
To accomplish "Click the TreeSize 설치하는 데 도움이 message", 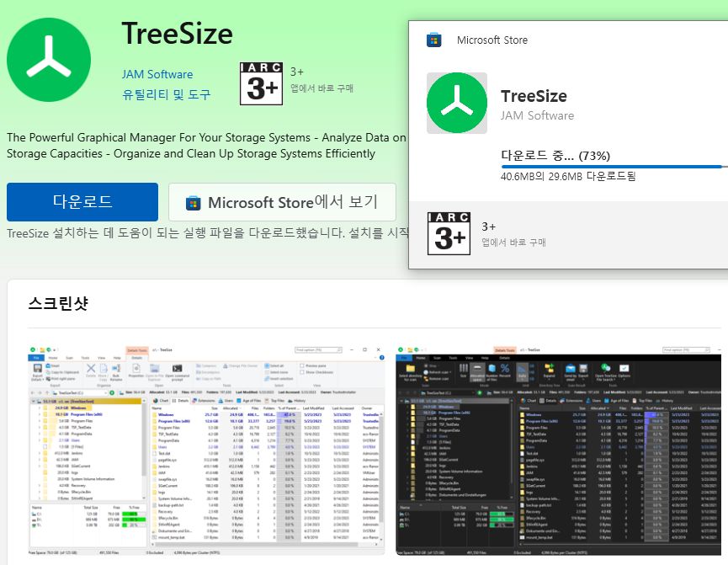I will pos(208,232).
